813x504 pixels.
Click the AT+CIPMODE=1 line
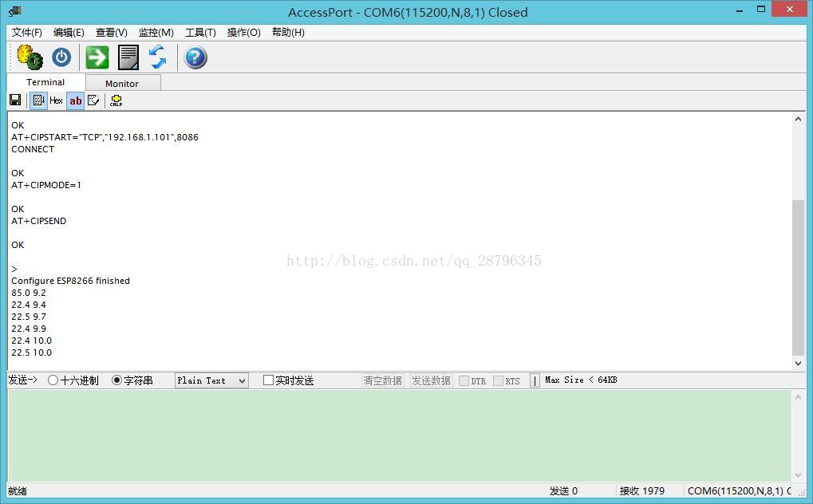pos(46,185)
